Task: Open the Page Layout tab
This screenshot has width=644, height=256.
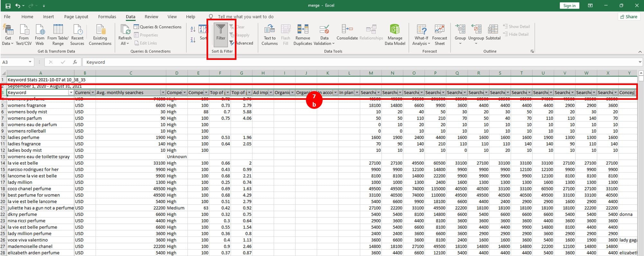Action: pos(76,17)
